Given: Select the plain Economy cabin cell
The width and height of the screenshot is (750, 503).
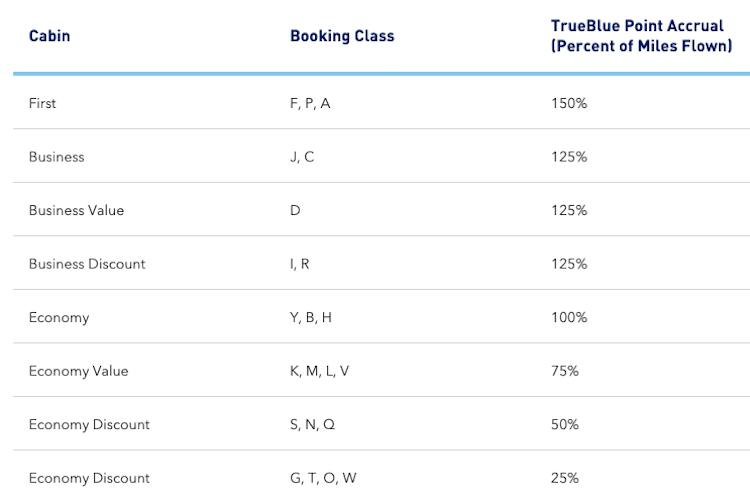Looking at the screenshot, I should tap(59, 318).
